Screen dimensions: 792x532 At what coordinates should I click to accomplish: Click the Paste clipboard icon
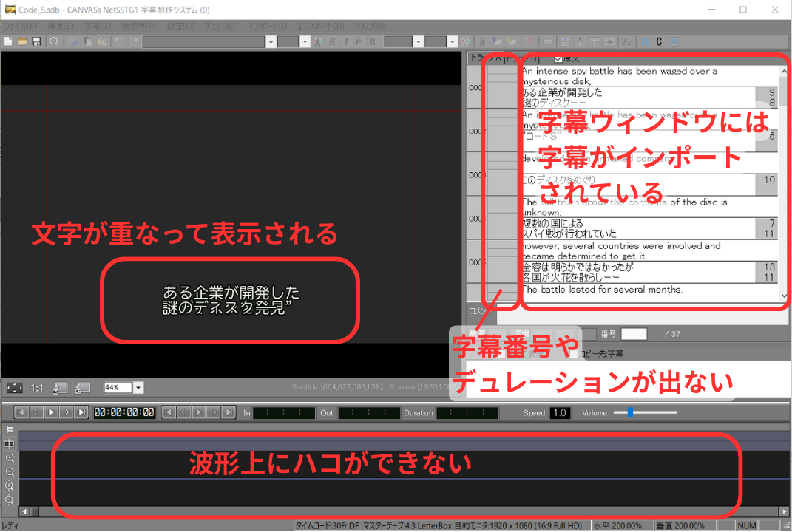click(x=101, y=41)
